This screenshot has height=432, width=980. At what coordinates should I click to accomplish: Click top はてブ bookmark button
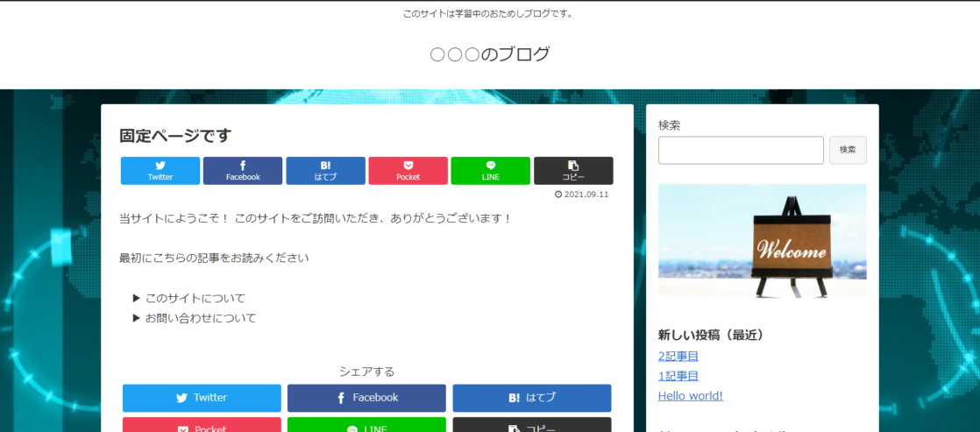coord(325,171)
